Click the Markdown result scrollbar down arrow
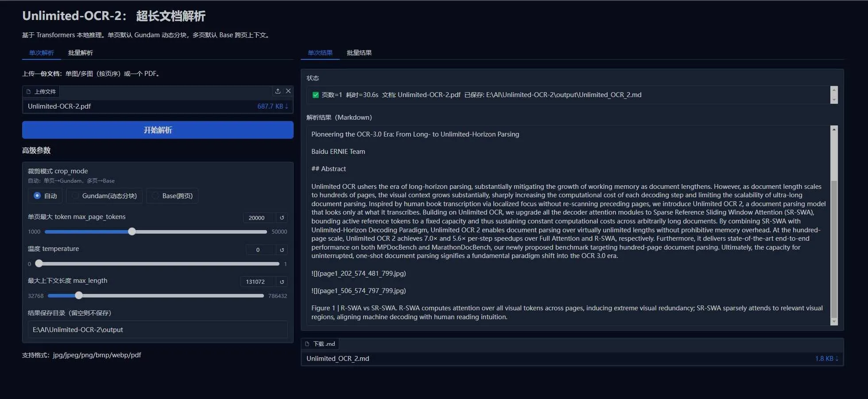 (x=834, y=321)
